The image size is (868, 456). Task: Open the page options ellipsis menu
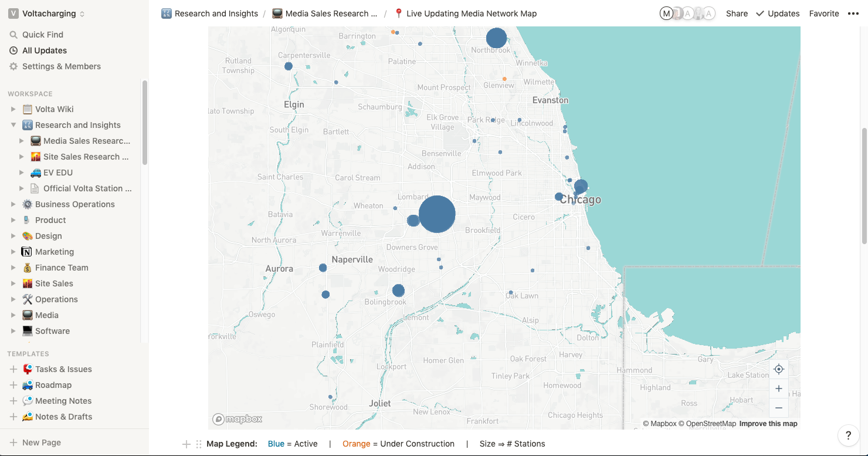[853, 13]
